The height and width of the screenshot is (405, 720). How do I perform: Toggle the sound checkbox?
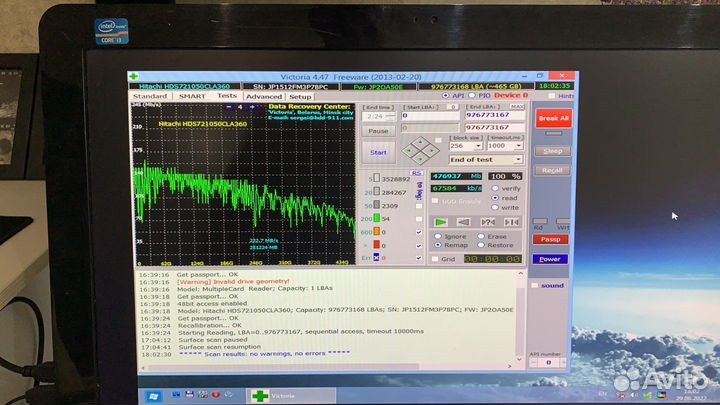[534, 286]
